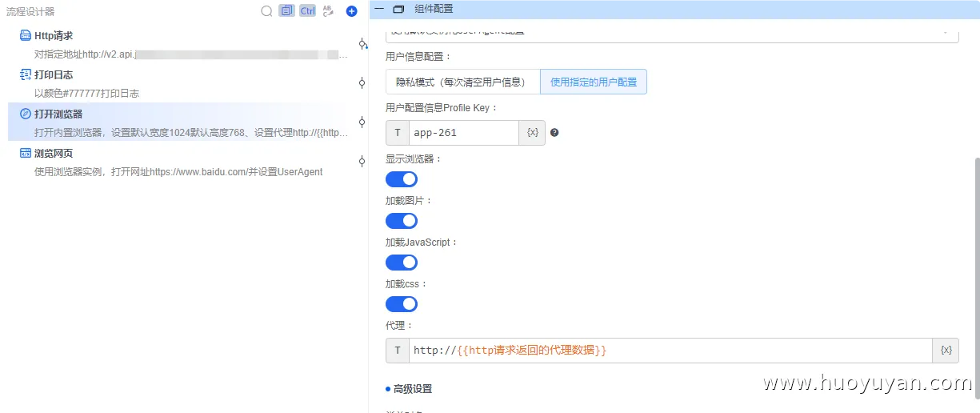Toggle the 加载图片 switch
Screen dimensions: 980x413
coord(402,221)
